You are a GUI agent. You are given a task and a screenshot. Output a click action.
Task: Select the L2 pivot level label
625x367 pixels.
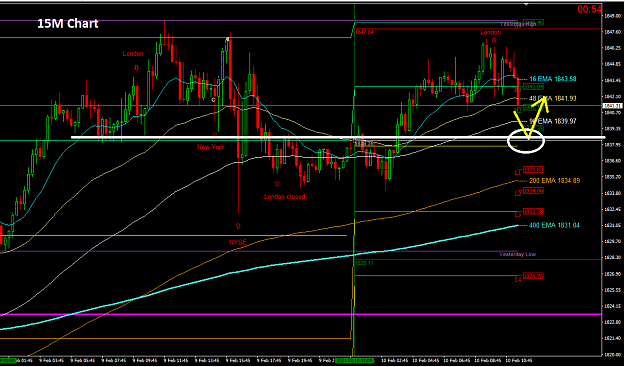point(518,193)
